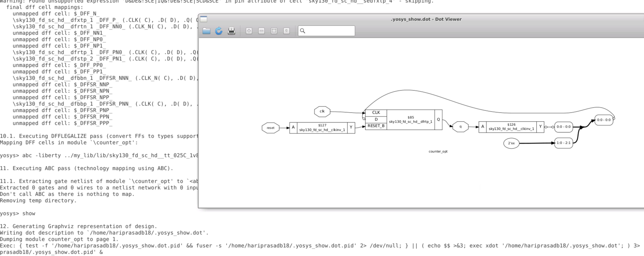The image size is (644, 256).
Task: Click inside the graph search field
Action: click(327, 31)
